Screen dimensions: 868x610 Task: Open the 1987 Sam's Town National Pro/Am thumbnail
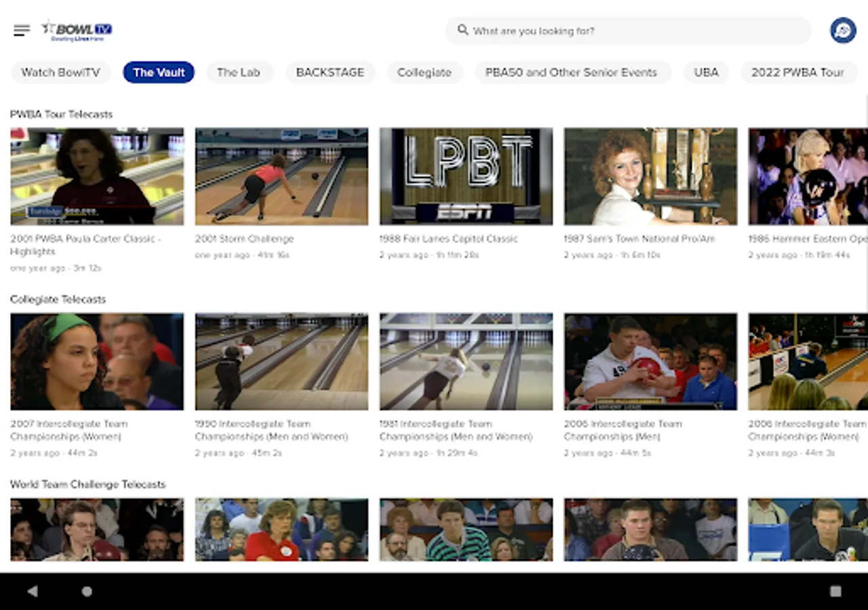pyautogui.click(x=650, y=176)
